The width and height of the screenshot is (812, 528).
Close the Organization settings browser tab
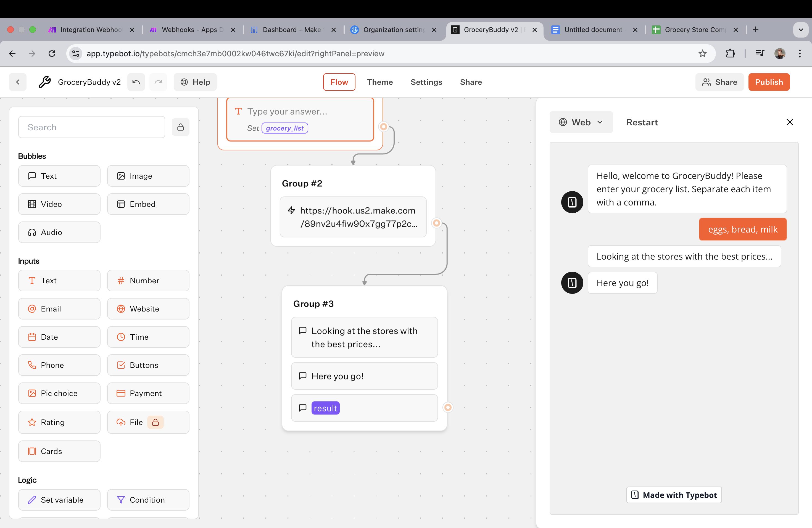pyautogui.click(x=434, y=30)
